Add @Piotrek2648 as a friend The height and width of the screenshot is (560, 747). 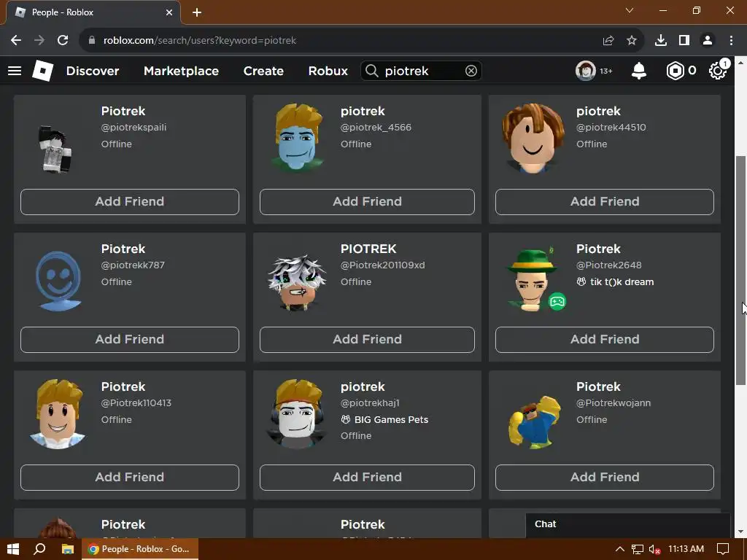point(605,340)
